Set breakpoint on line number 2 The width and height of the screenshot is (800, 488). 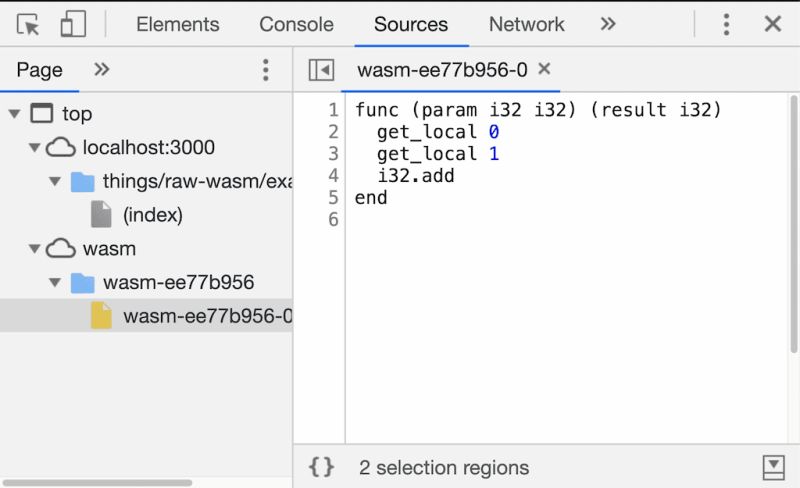(333, 132)
